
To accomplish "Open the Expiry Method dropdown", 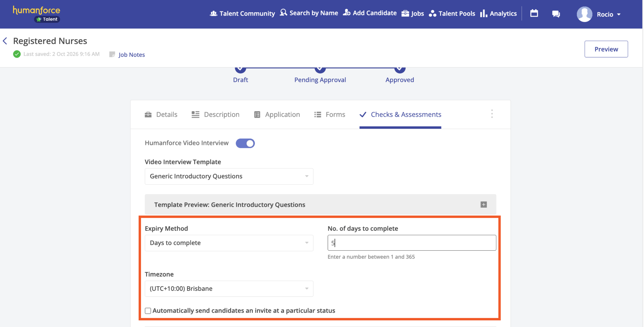I will (229, 243).
